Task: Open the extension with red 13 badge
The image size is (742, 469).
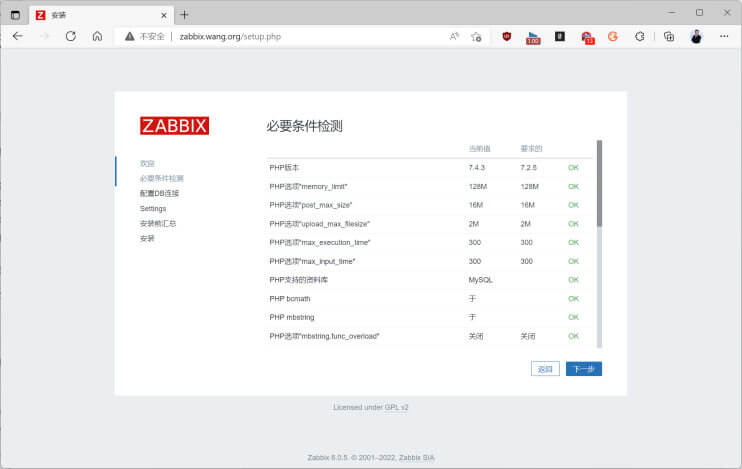Action: (x=587, y=37)
